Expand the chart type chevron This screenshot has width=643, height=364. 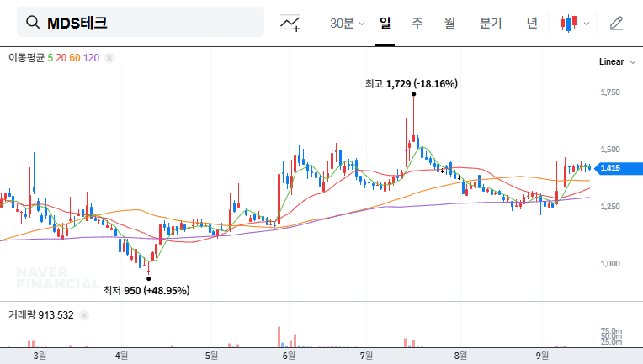587,24
